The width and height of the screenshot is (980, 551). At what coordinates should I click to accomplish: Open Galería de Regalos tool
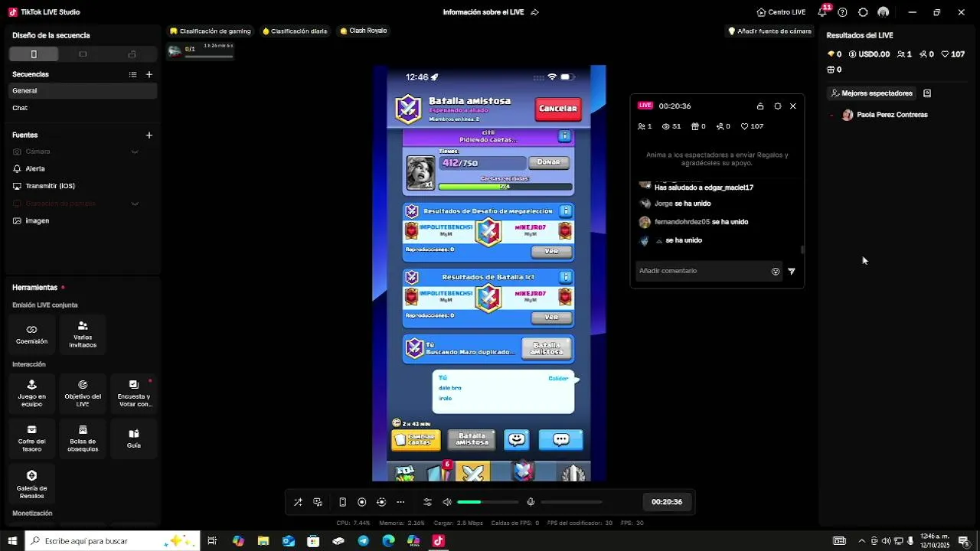31,484
